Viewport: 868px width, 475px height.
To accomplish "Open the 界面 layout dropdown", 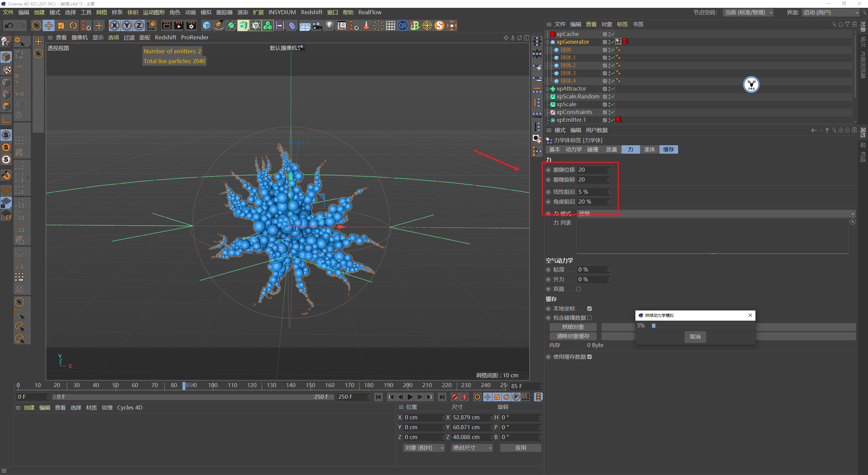I will pos(831,13).
